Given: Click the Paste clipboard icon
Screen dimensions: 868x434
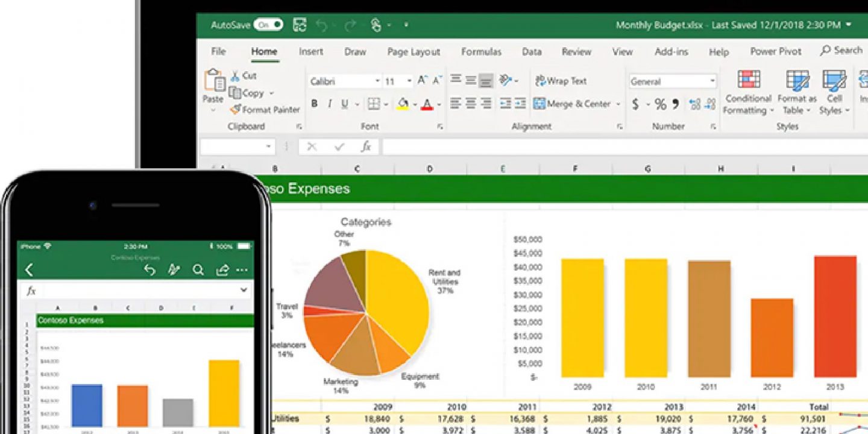Looking at the screenshot, I should (213, 81).
